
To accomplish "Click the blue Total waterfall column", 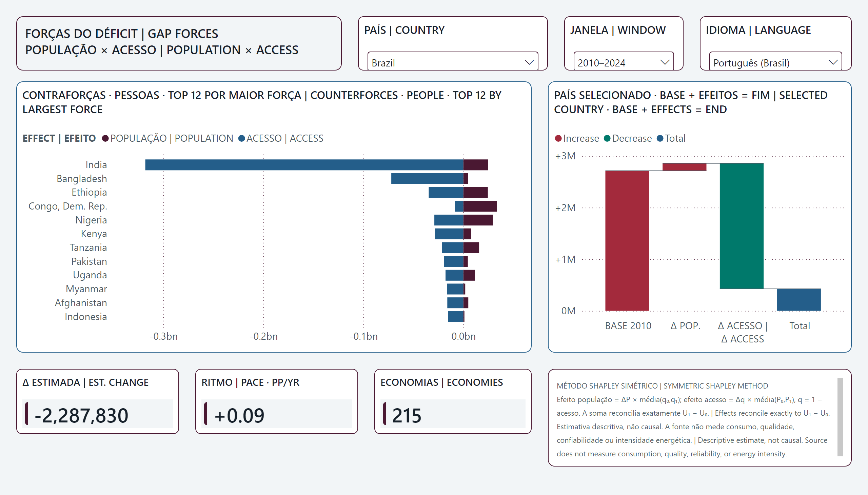I will click(798, 300).
